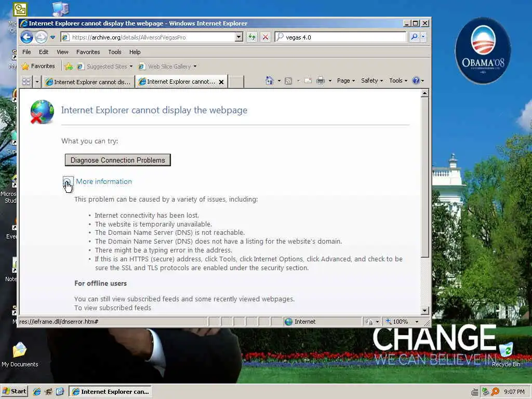
Task: Expand the Print options dropdown arrow
Action: (330, 81)
